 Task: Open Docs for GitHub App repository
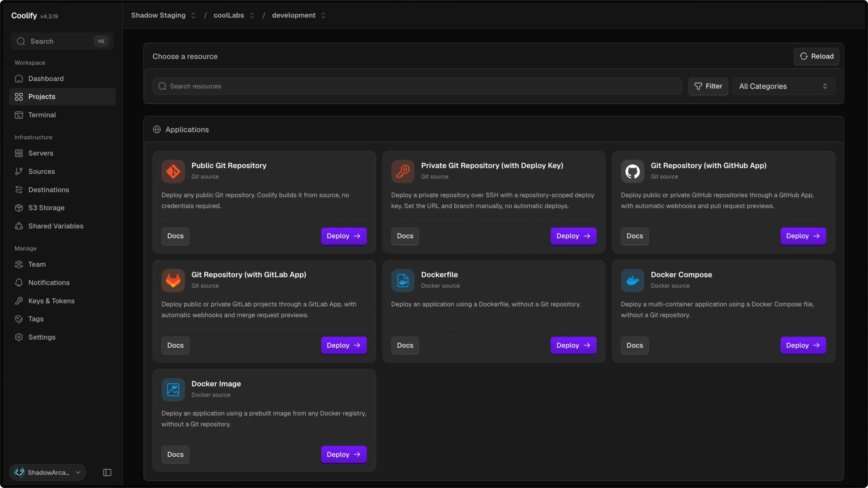pyautogui.click(x=634, y=236)
